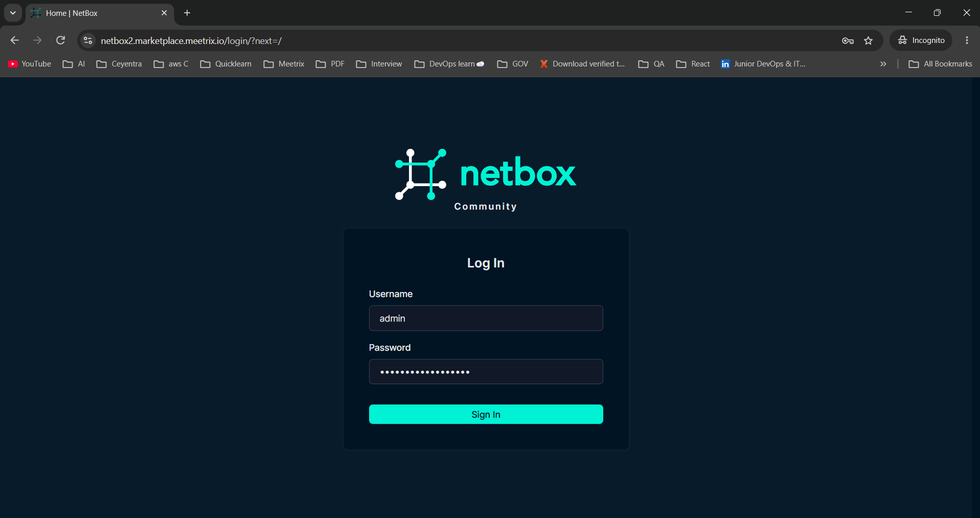
Task: Open the GOV bookmarks folder
Action: 512,64
